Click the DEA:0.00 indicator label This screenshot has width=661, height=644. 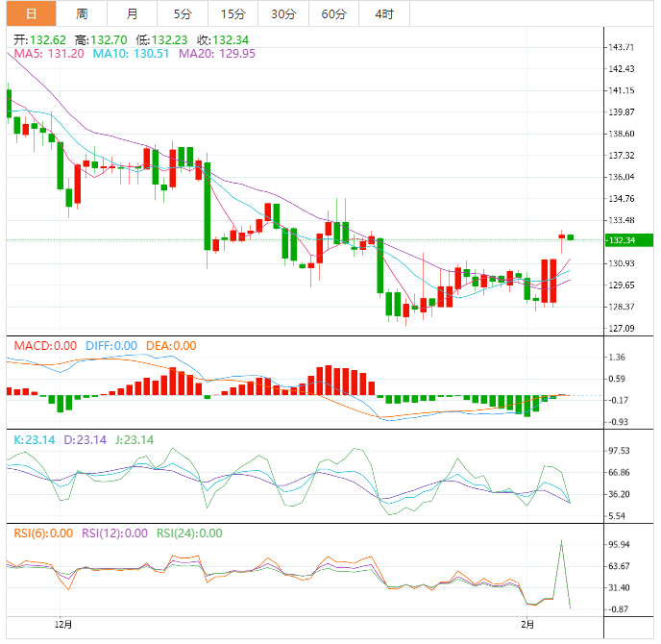point(170,345)
